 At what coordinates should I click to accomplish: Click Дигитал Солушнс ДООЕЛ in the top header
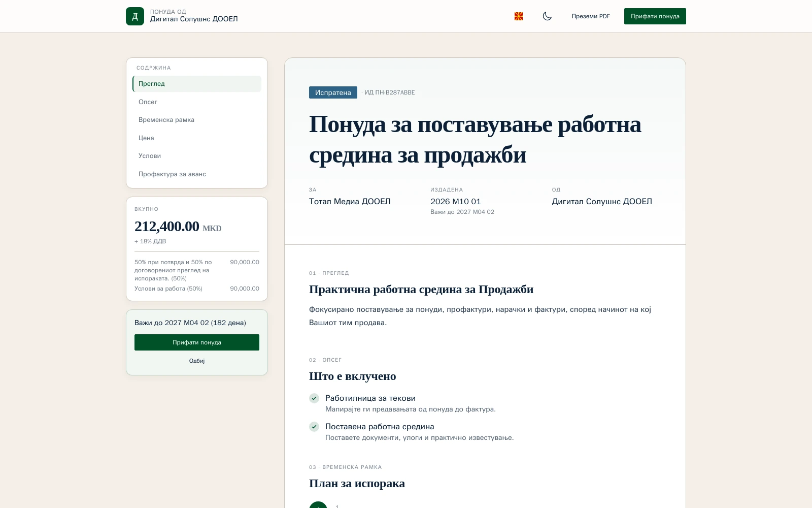coord(194,19)
